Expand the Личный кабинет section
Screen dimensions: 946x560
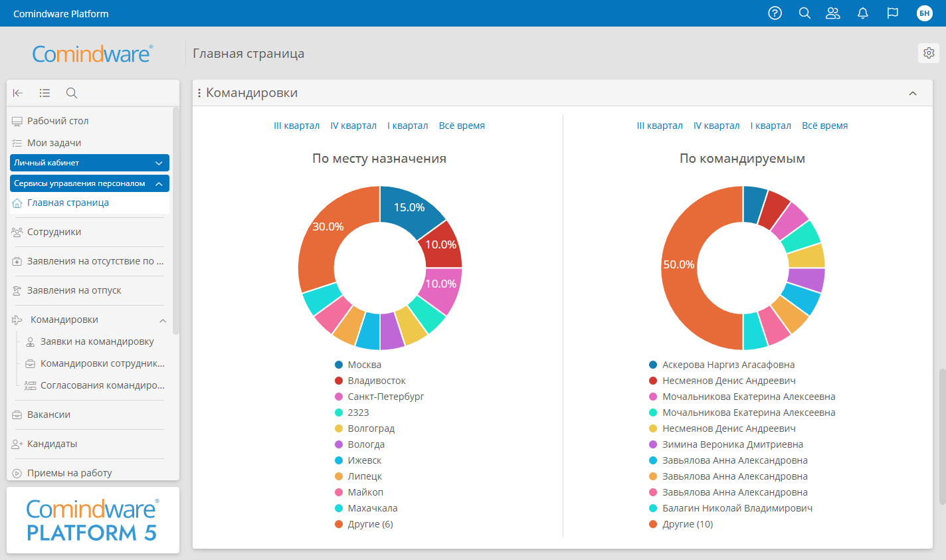(159, 163)
